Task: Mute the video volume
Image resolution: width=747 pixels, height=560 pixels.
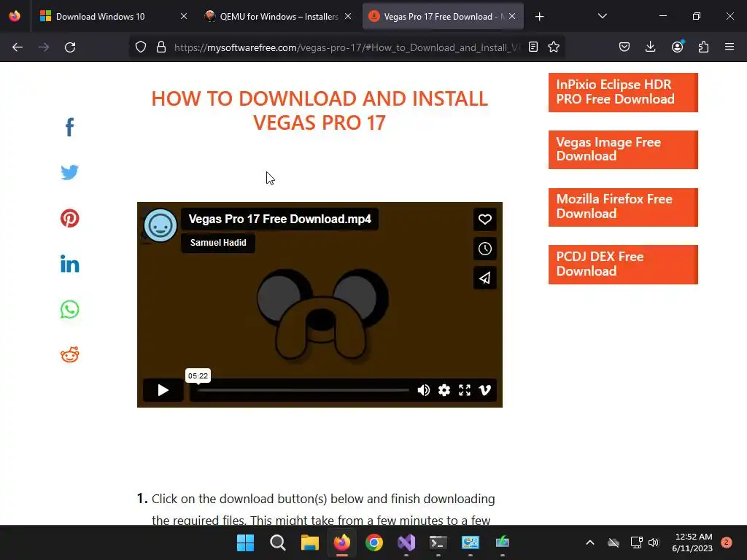Action: pyautogui.click(x=424, y=391)
